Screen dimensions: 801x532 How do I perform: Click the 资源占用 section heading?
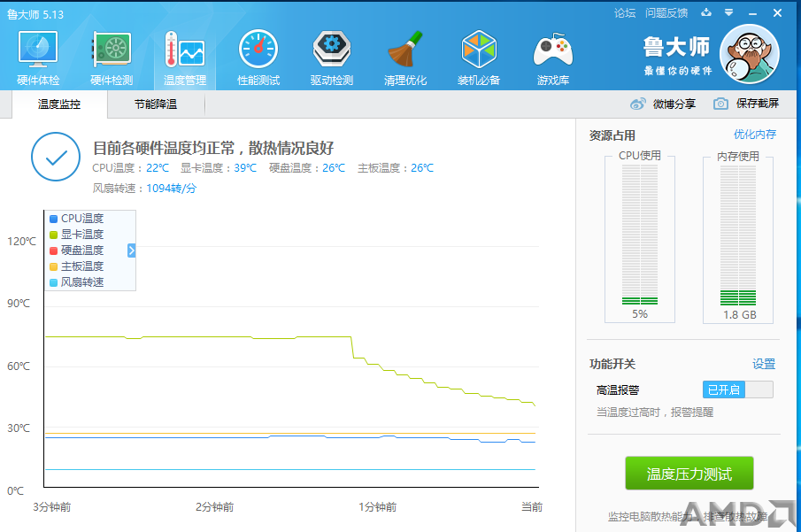coord(612,135)
